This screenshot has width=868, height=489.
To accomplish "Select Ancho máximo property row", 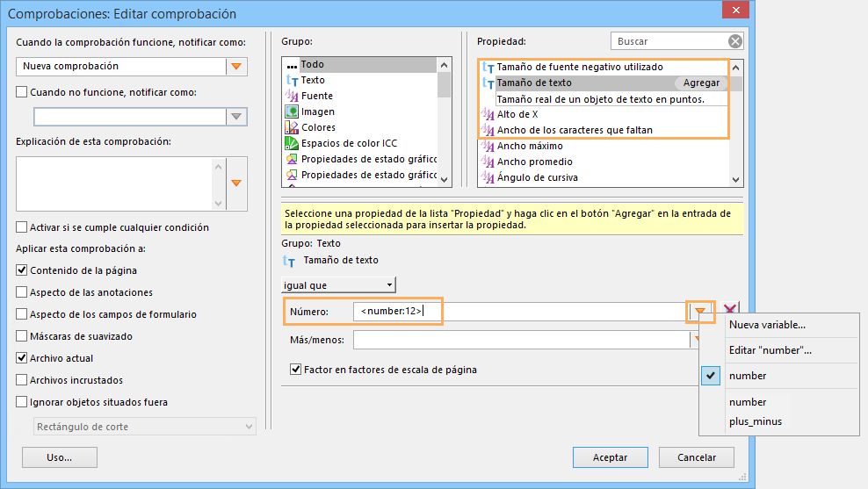I will coord(604,146).
